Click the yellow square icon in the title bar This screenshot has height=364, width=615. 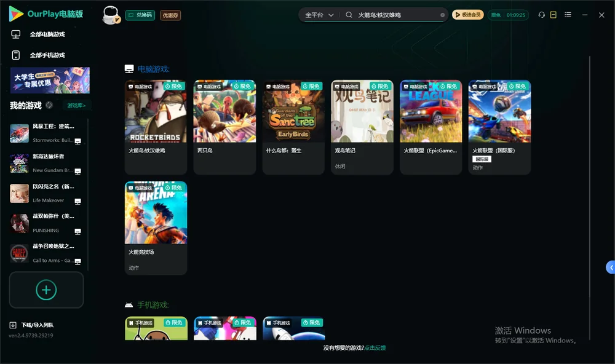click(x=553, y=15)
